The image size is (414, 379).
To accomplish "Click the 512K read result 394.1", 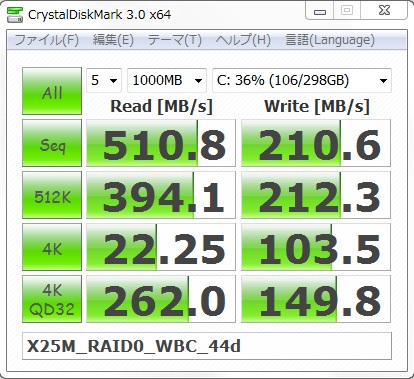I will pyautogui.click(x=161, y=195).
